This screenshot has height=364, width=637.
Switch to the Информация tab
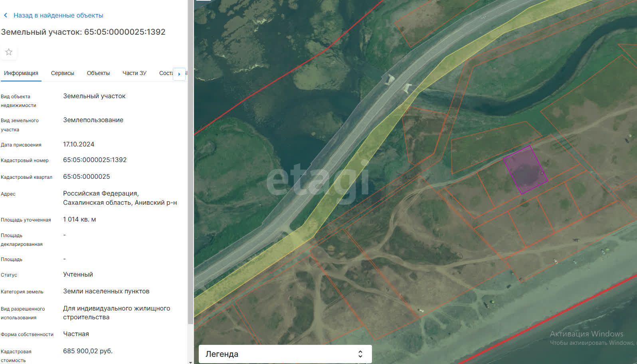(21, 73)
